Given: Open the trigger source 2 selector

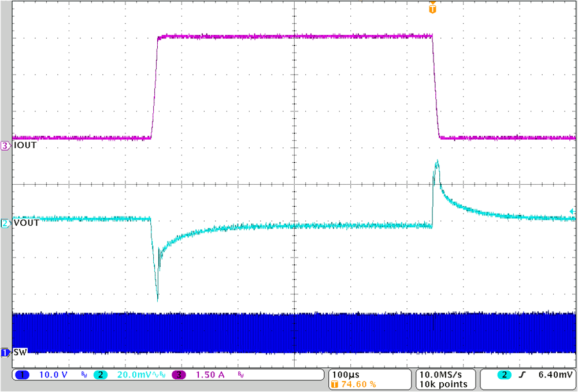Looking at the screenshot, I should click(x=504, y=376).
